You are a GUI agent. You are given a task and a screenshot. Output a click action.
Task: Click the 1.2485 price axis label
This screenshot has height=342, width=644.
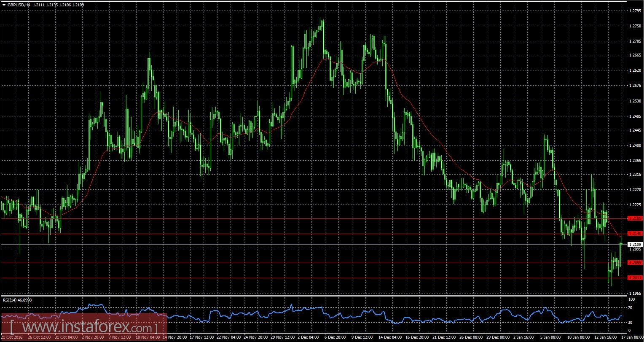[x=635, y=116]
